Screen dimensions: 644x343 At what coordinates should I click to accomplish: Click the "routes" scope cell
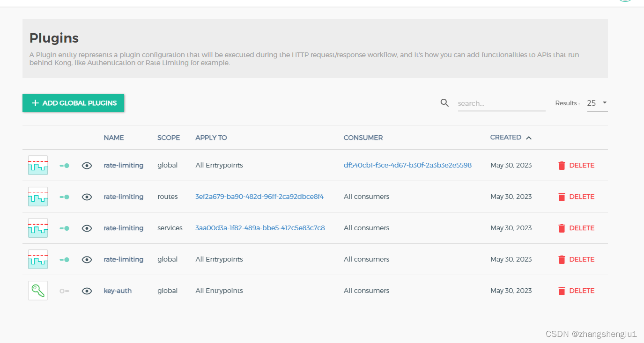click(x=168, y=197)
